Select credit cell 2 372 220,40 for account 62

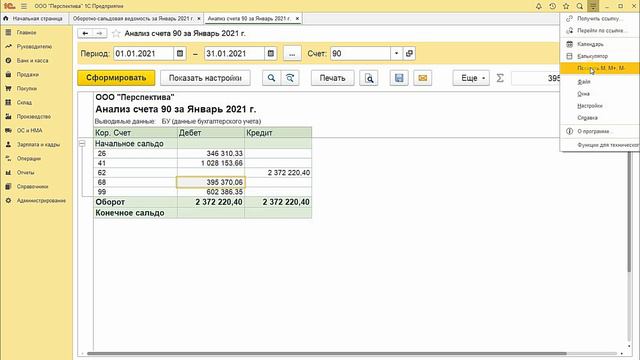(x=278, y=173)
